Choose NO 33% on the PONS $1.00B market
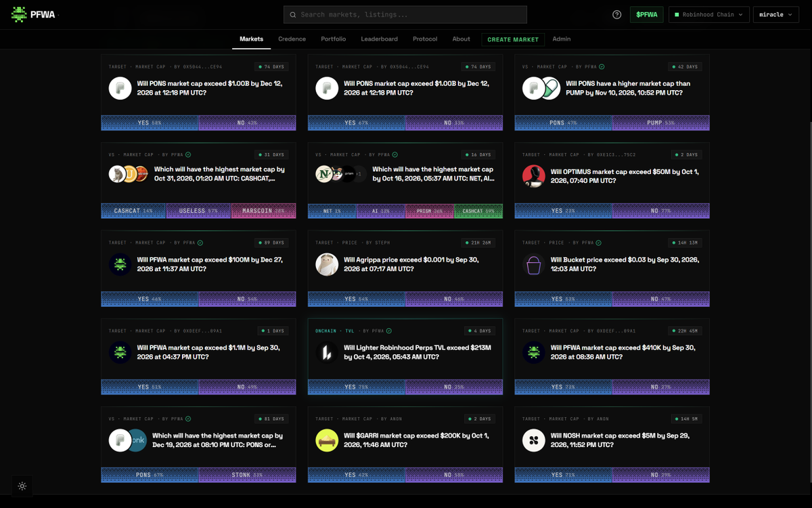This screenshot has height=508, width=812. [x=454, y=123]
